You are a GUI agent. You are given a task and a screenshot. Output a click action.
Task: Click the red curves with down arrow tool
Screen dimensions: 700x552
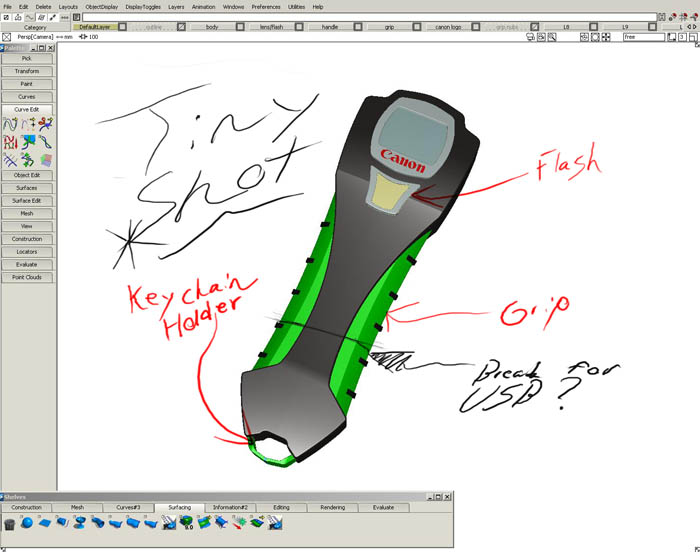tap(10, 142)
